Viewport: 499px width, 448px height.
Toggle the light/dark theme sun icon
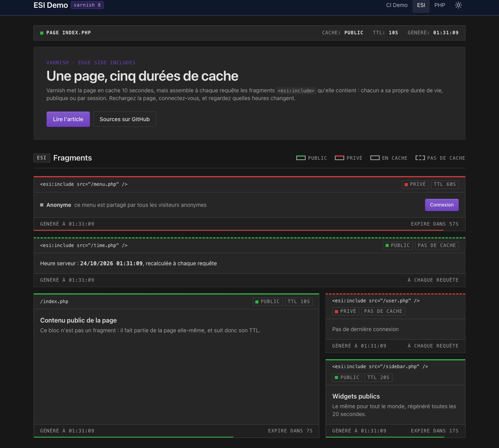458,5
